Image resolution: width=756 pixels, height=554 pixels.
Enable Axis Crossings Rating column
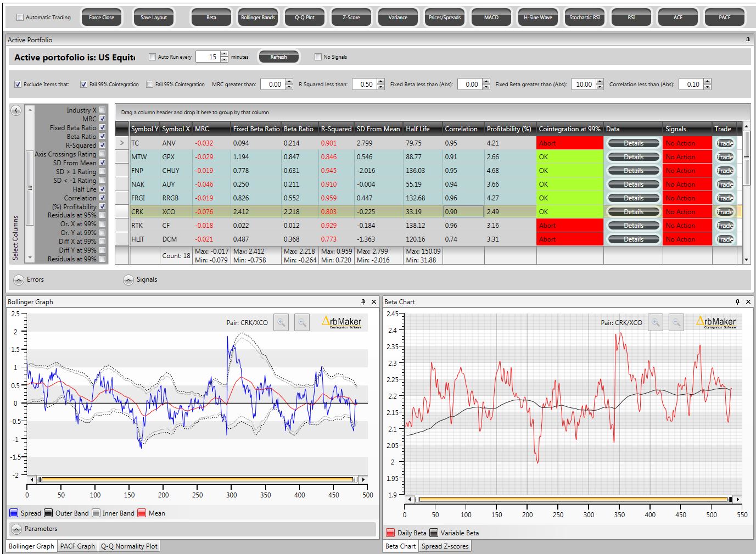(x=102, y=154)
